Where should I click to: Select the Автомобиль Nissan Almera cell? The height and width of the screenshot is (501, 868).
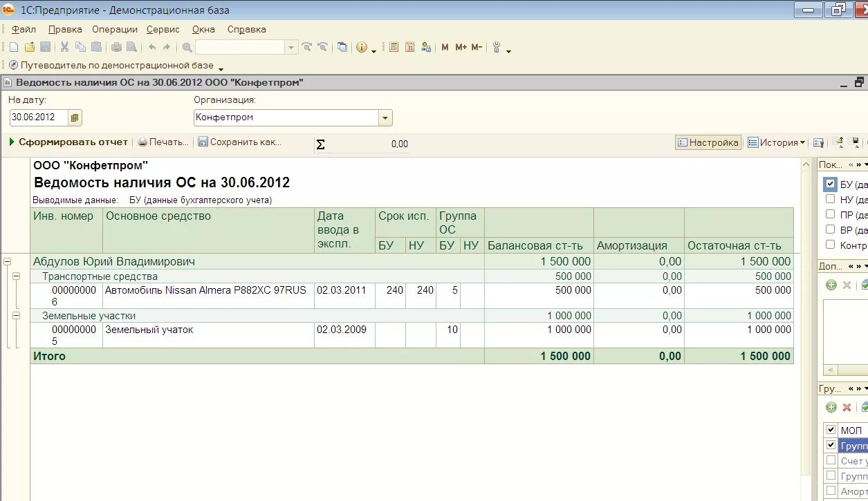208,296
